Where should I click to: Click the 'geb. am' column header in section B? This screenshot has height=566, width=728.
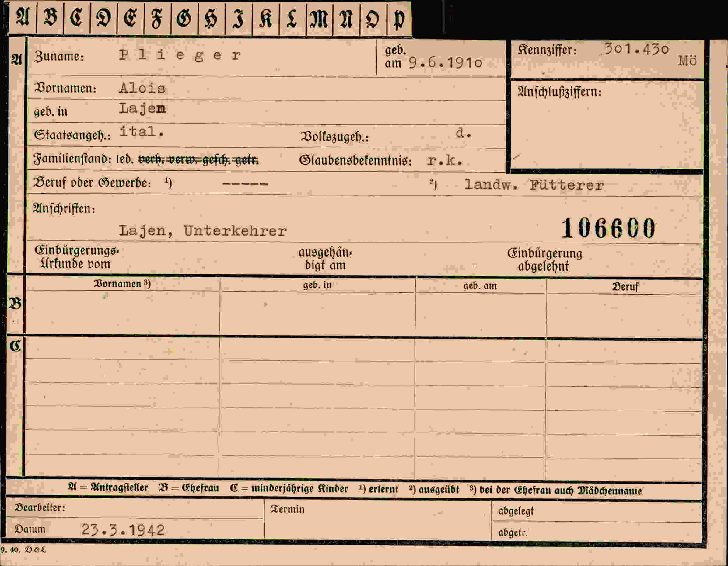click(480, 286)
